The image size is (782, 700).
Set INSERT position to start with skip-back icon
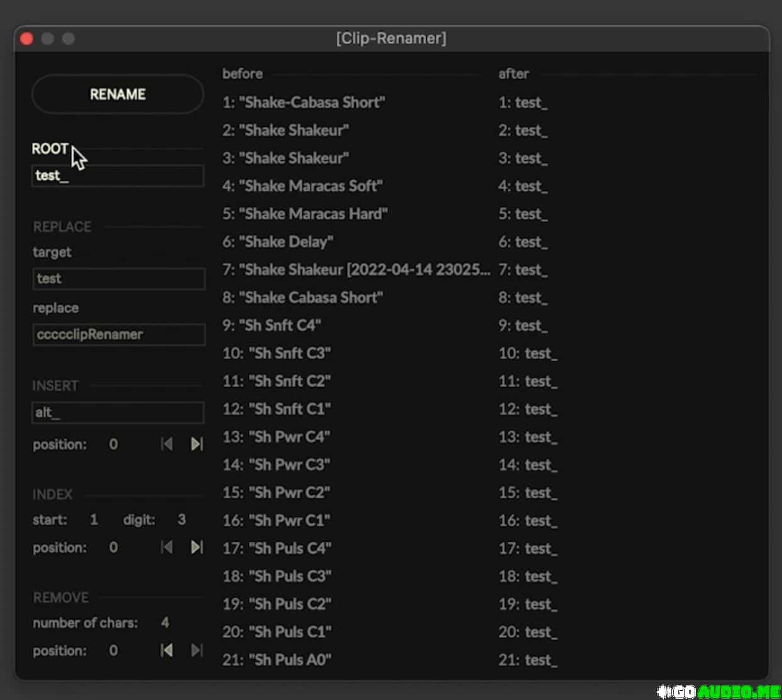(x=167, y=444)
